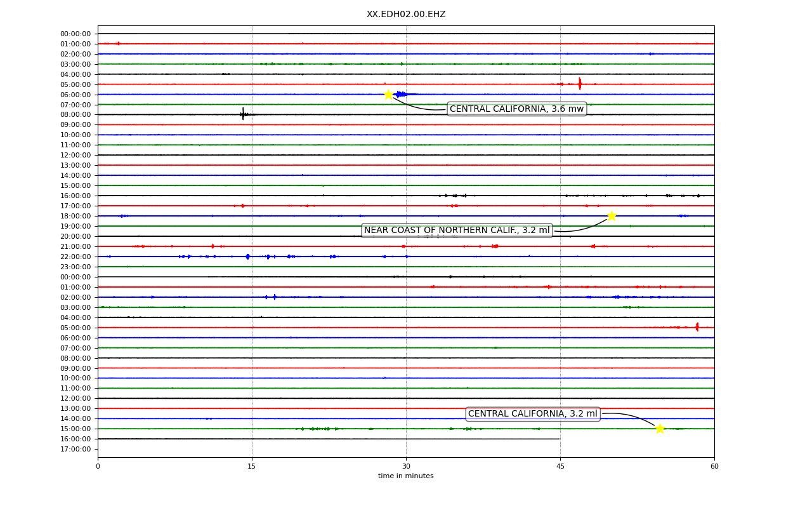Click the black spike on the 08:00:00 trace
The width and height of the screenshot is (812, 508).
coord(243,114)
